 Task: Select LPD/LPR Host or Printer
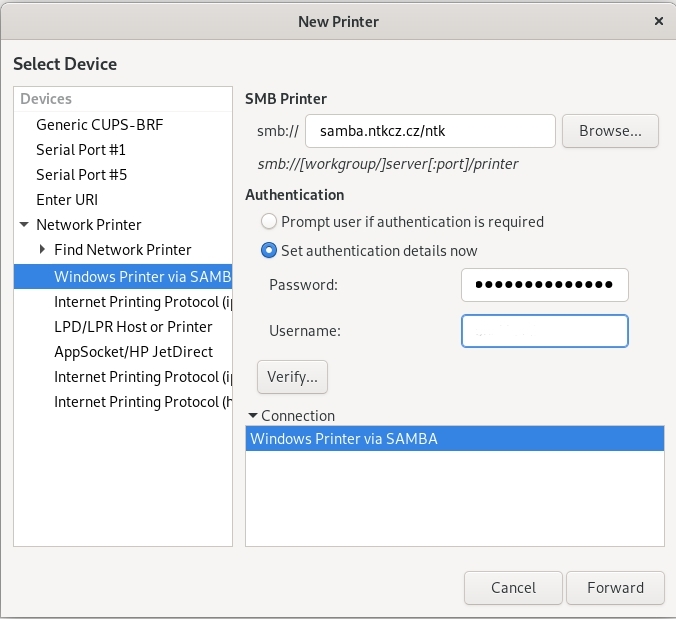coord(133,327)
